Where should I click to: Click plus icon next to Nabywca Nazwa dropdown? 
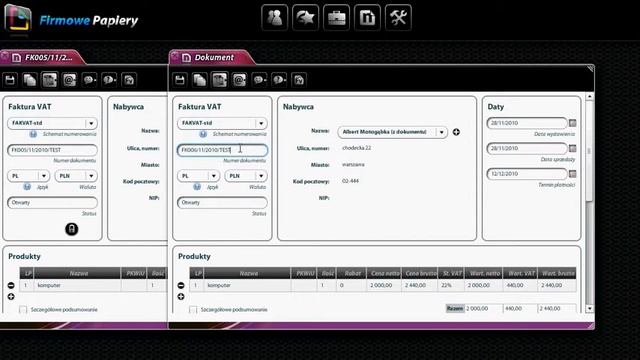[456, 132]
